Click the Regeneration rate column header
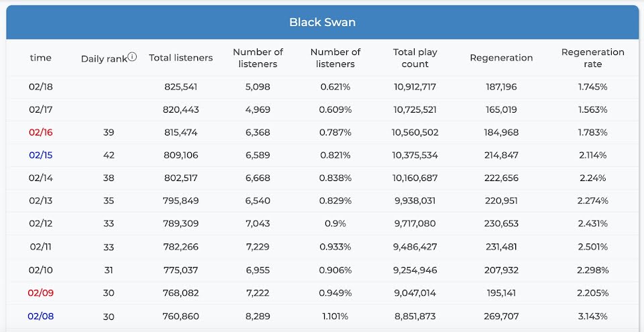The height and width of the screenshot is (332, 644). coord(592,58)
